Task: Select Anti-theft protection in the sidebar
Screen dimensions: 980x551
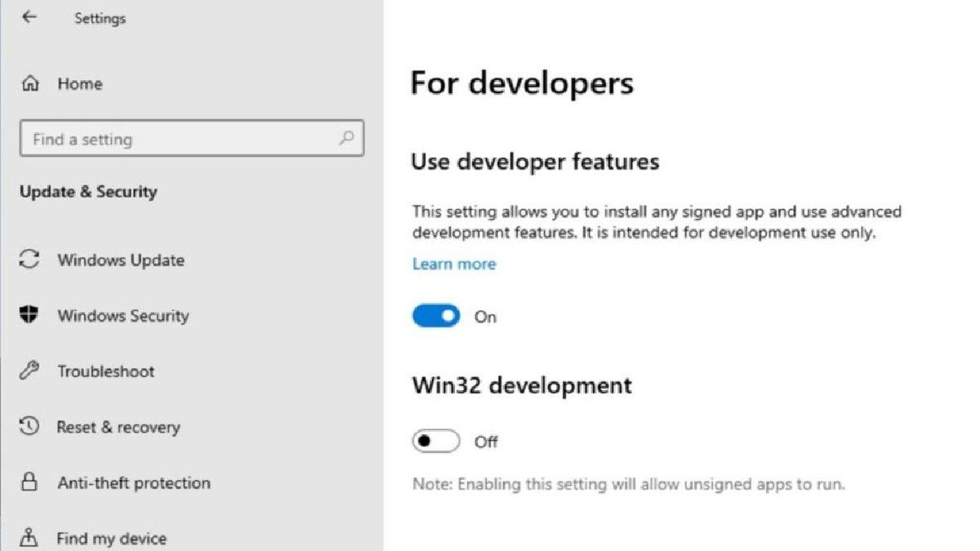Action: 133,482
